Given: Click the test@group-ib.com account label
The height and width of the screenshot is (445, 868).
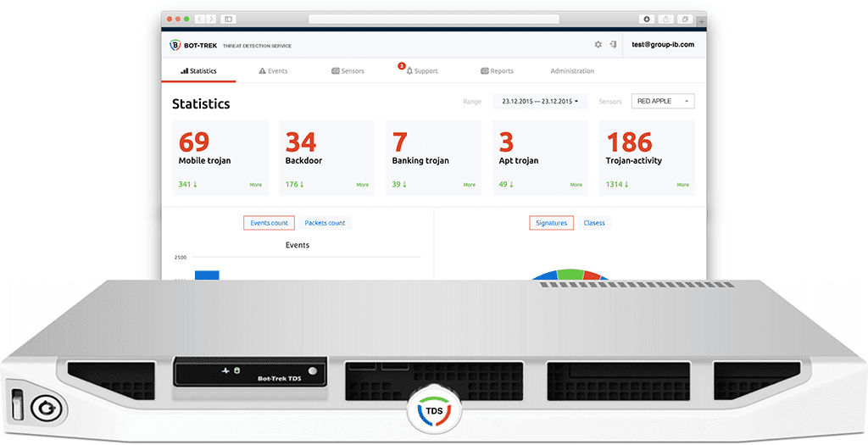Looking at the screenshot, I should tap(663, 44).
